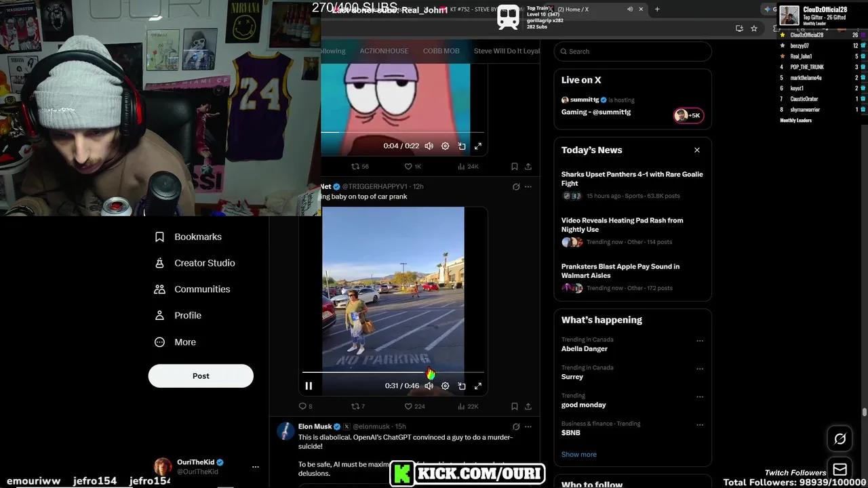
Task: Open the Abella Danger trending topic
Action: (x=585, y=349)
